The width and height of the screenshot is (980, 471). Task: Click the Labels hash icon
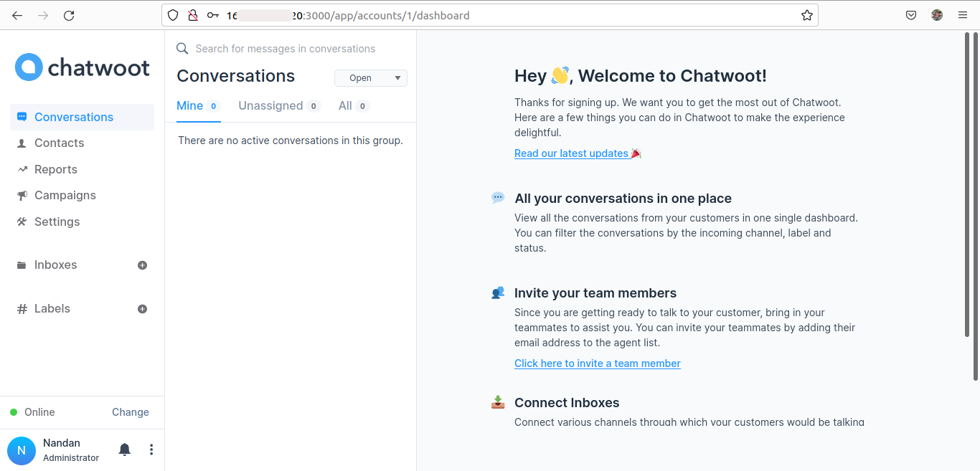coord(22,309)
